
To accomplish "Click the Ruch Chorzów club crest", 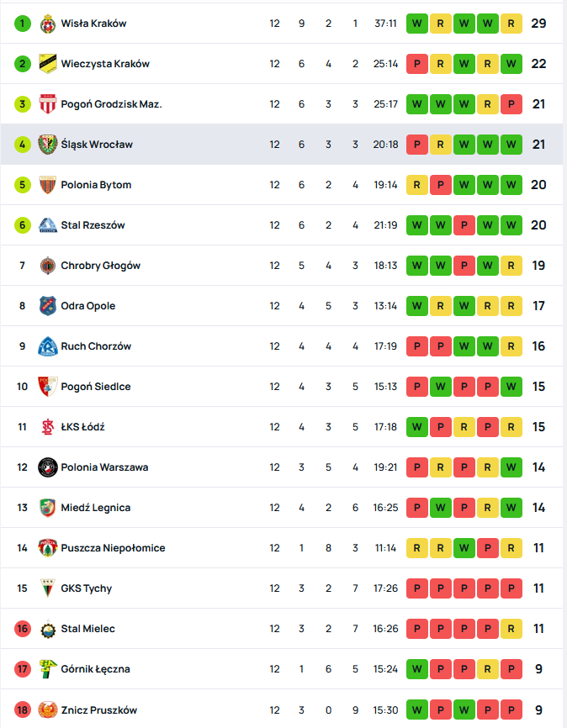I will click(48, 346).
